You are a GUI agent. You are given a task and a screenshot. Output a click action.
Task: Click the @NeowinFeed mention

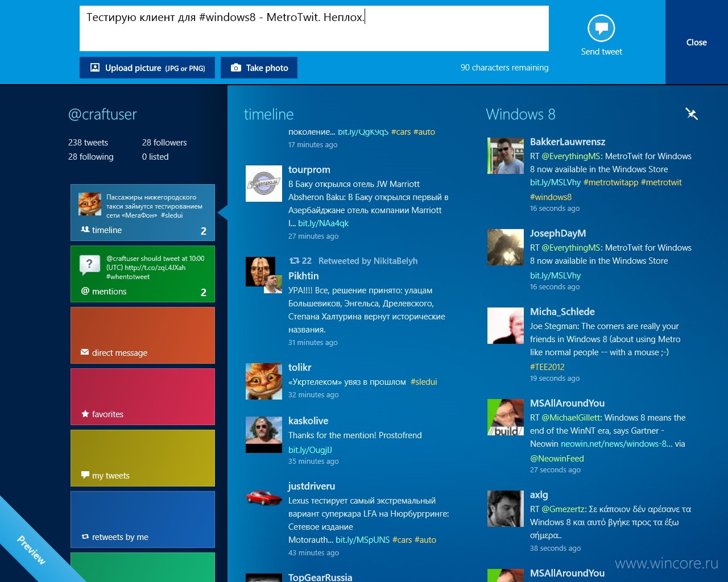point(557,459)
